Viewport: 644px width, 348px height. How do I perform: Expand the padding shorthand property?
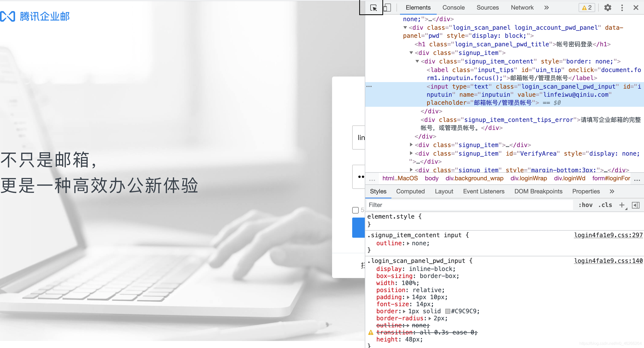pyautogui.click(x=408, y=297)
